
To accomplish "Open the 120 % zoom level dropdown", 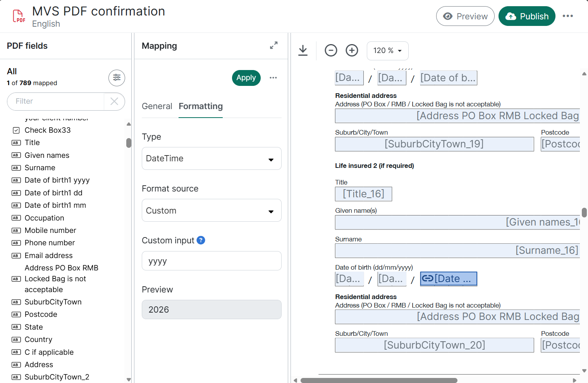I will [x=387, y=51].
